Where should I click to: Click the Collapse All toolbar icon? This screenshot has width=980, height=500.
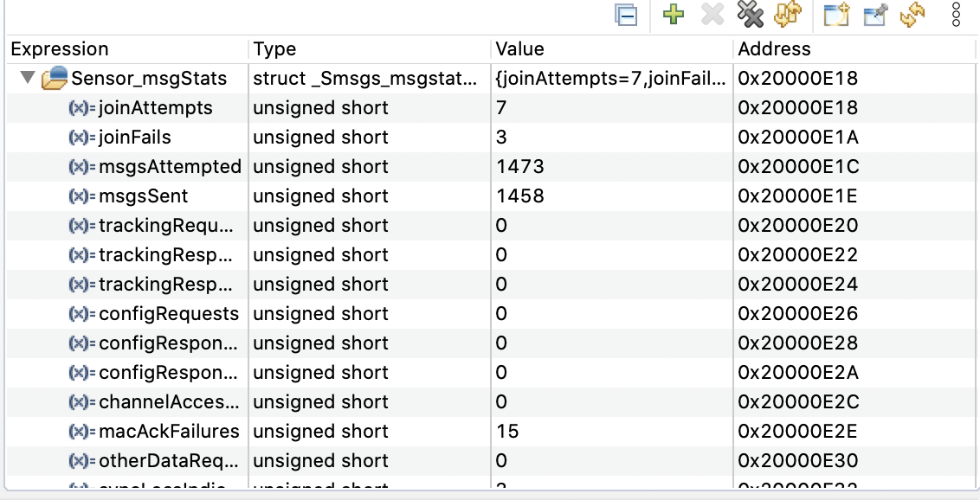(x=626, y=16)
